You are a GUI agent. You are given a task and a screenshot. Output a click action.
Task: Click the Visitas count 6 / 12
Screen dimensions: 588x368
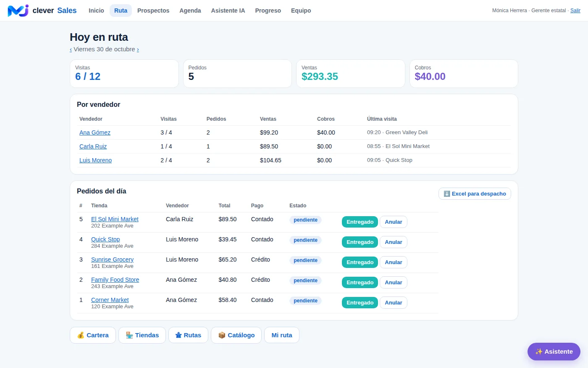click(88, 77)
